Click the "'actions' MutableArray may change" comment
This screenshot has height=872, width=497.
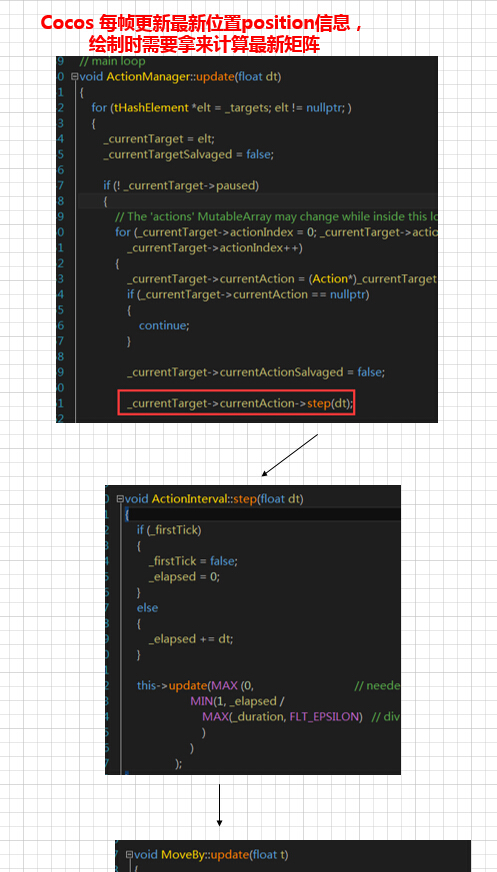pyautogui.click(x=276, y=216)
